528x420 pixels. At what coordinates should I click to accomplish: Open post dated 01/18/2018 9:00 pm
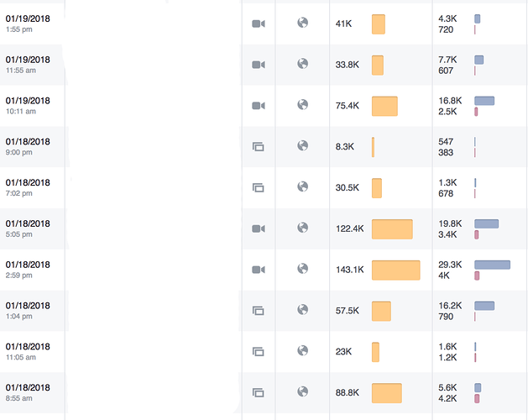coord(28,147)
